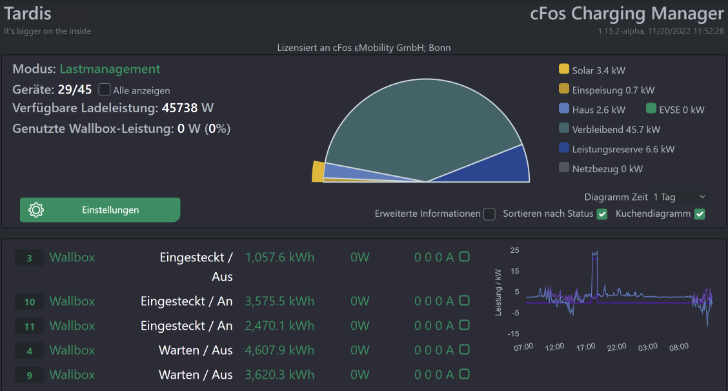Click the square icon in Wallbox 4 row
Screen dimensions: 728x391
tap(464, 350)
